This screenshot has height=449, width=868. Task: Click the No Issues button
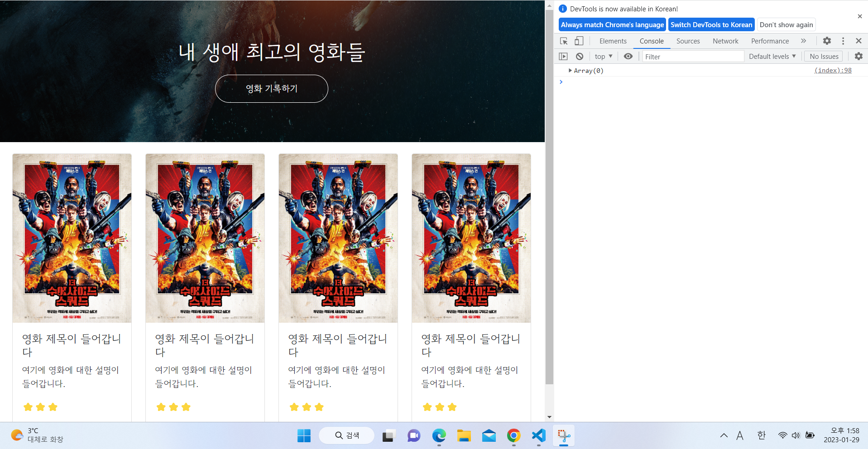(x=824, y=57)
